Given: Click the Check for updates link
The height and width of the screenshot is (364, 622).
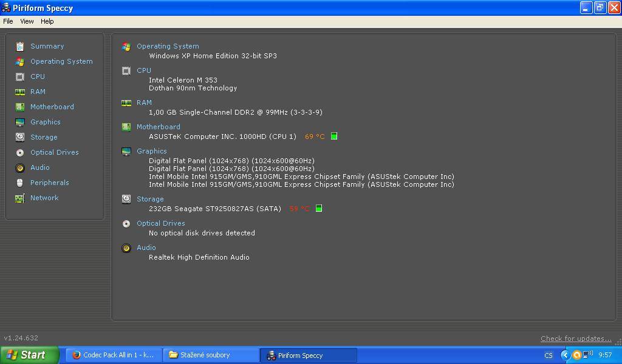Looking at the screenshot, I should 576,339.
